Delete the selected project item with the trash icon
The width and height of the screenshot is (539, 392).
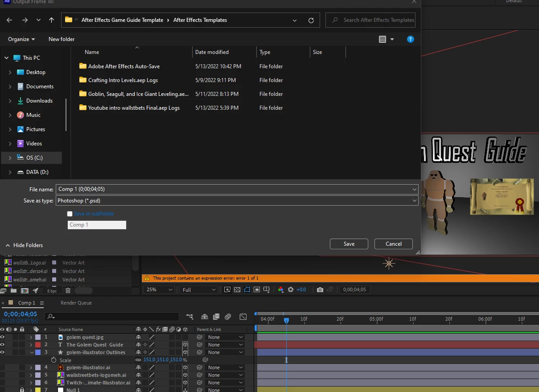[x=68, y=290]
